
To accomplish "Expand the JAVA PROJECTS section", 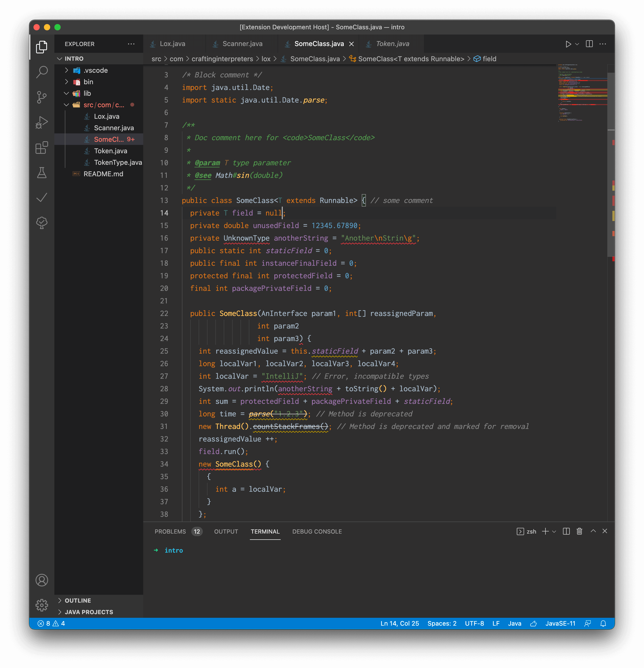I will (x=99, y=612).
